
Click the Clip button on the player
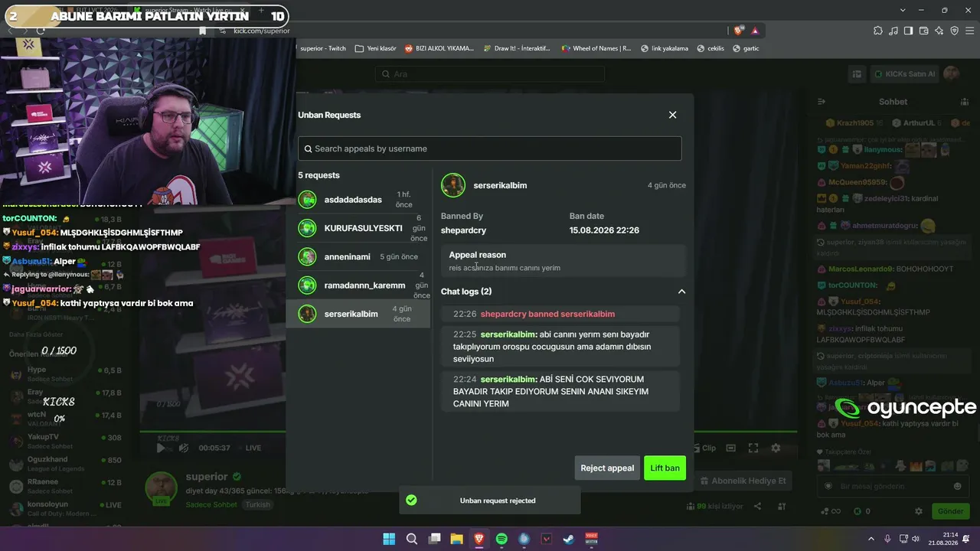pos(704,448)
